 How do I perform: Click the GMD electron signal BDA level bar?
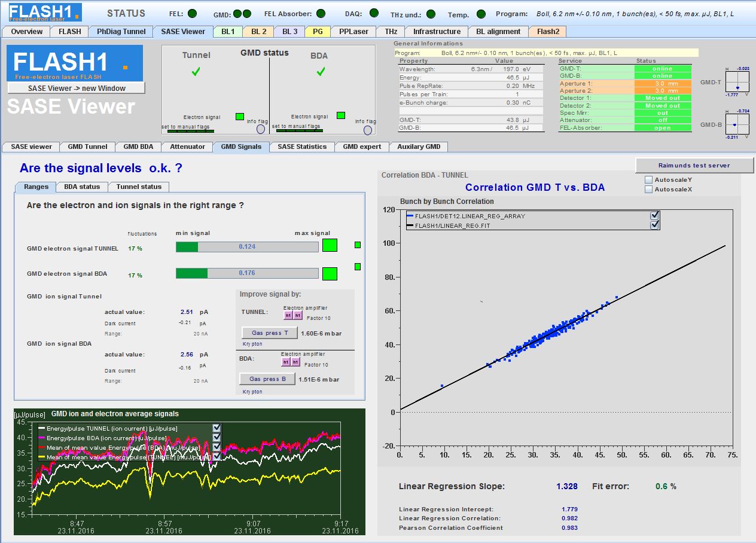coord(247,273)
